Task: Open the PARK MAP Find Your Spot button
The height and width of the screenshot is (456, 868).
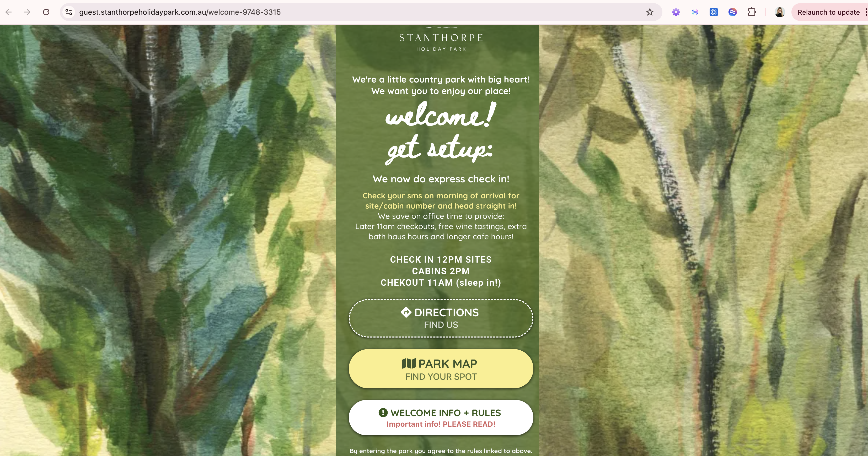Action: click(441, 369)
